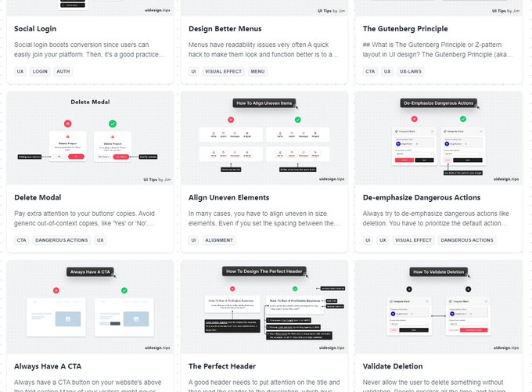Click the Always Have A CTA preview image
This screenshot has height=392, width=532.
coord(90,307)
